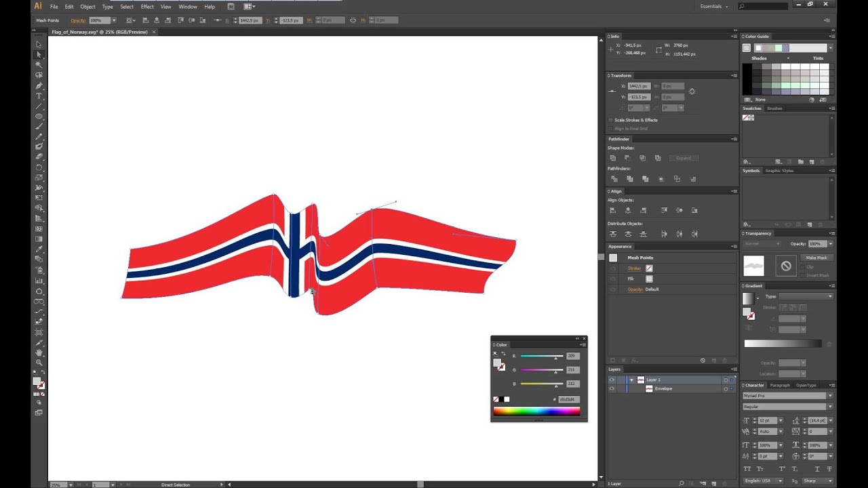Toggle visibility of Layer 1

pyautogui.click(x=612, y=380)
